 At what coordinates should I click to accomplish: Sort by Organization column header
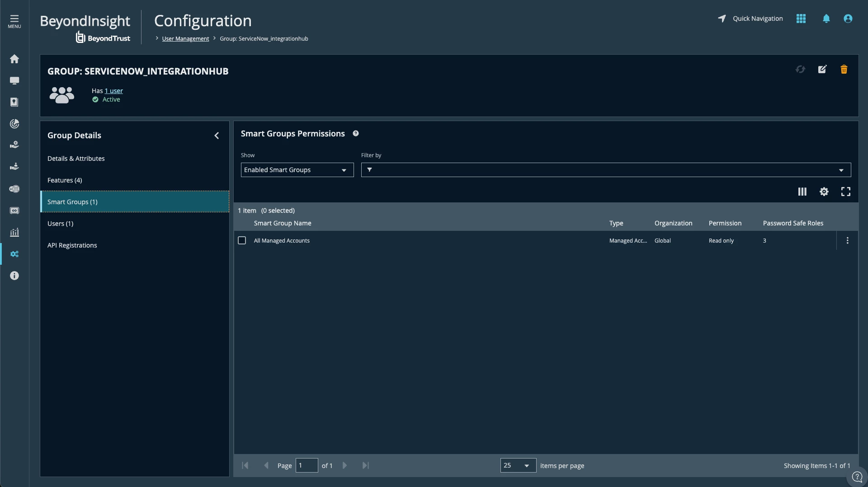point(673,223)
